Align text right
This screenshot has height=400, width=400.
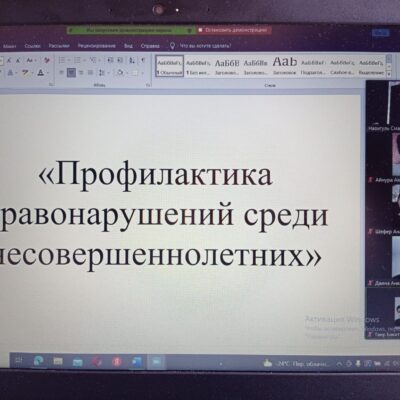81,72
